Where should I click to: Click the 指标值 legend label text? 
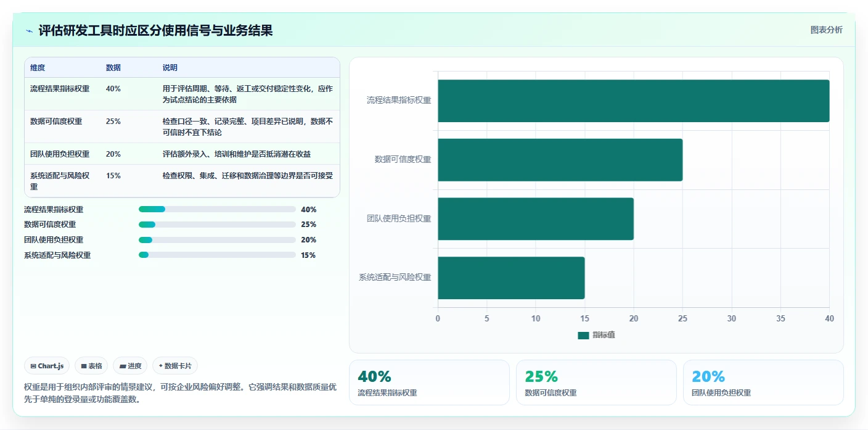coord(604,335)
